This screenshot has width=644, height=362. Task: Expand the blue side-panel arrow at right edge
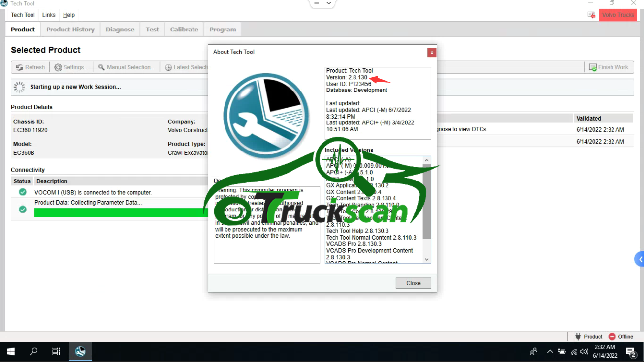640,259
